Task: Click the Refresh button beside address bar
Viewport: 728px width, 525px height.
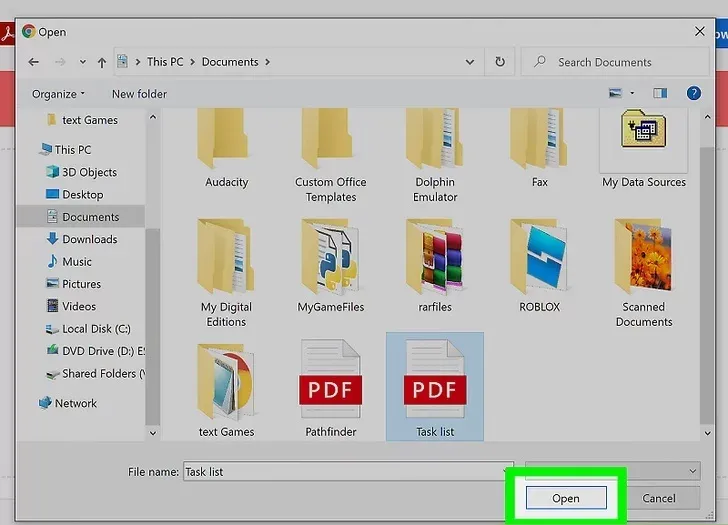Action: tap(500, 62)
